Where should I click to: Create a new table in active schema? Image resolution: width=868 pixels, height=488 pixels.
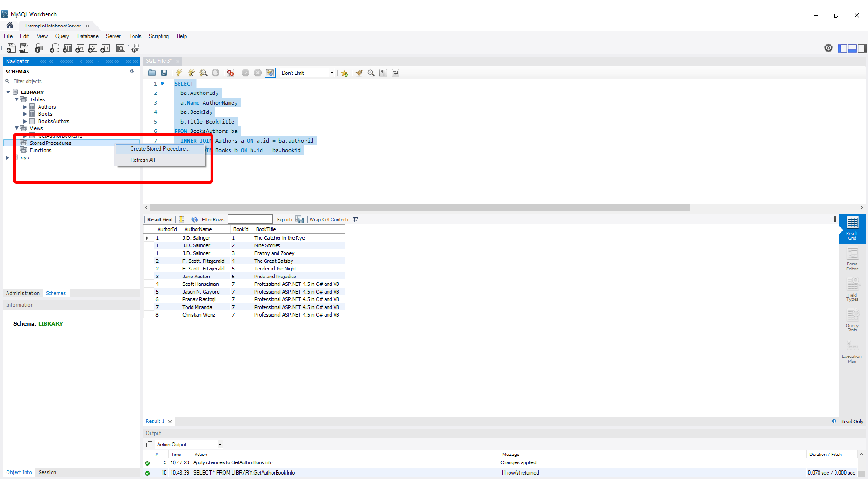click(x=67, y=48)
